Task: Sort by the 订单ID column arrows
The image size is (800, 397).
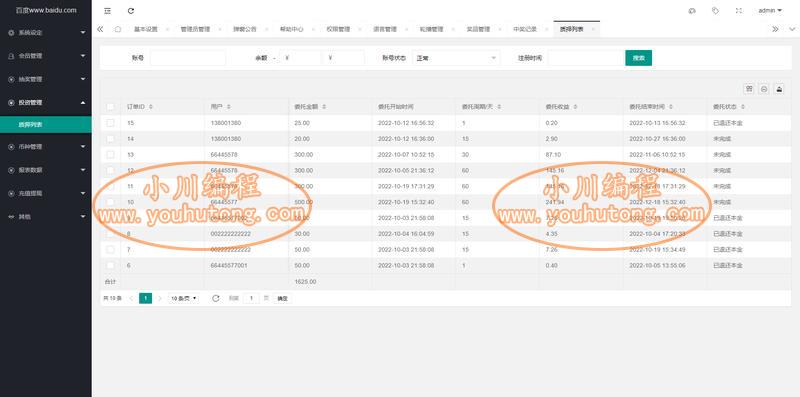Action: (151, 107)
